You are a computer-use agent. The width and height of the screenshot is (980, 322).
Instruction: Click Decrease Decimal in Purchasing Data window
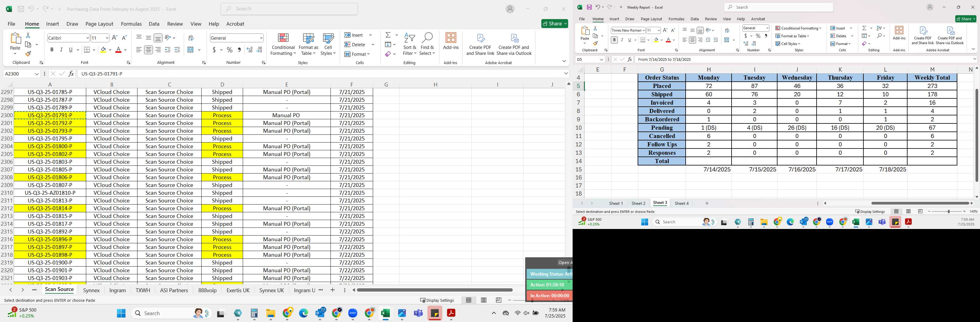pyautogui.click(x=259, y=50)
